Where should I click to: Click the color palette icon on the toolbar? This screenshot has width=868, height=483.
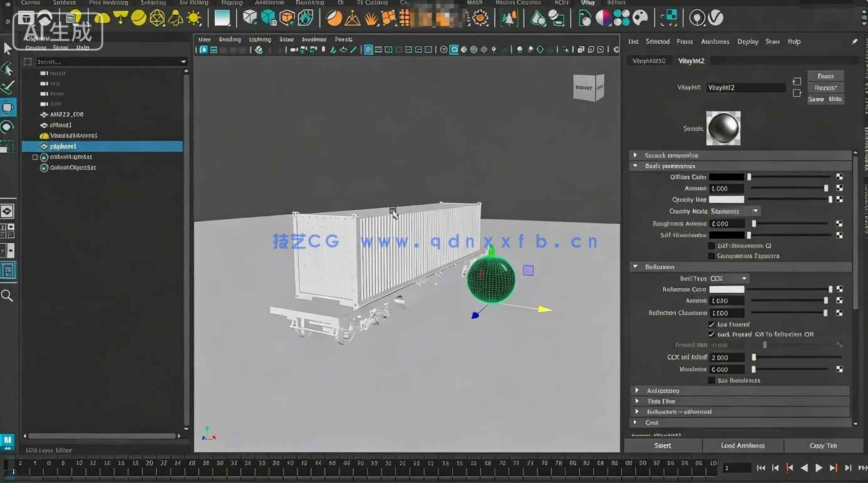640,18
